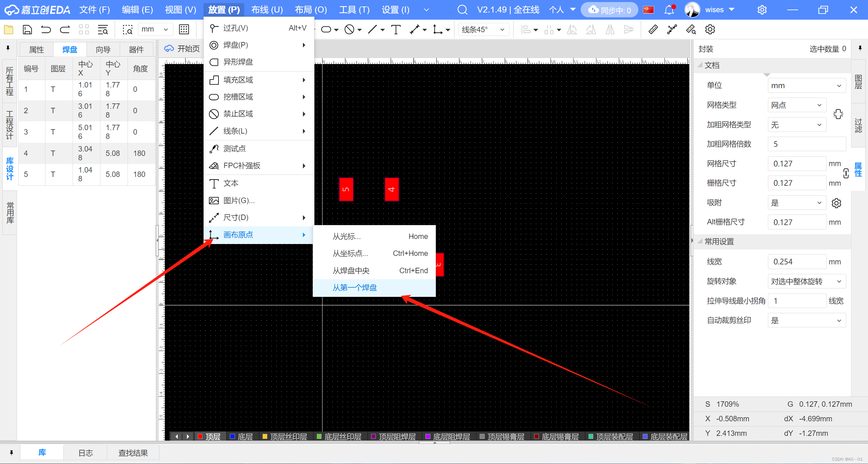Pin the bottom panel pushpin

pos(11,453)
